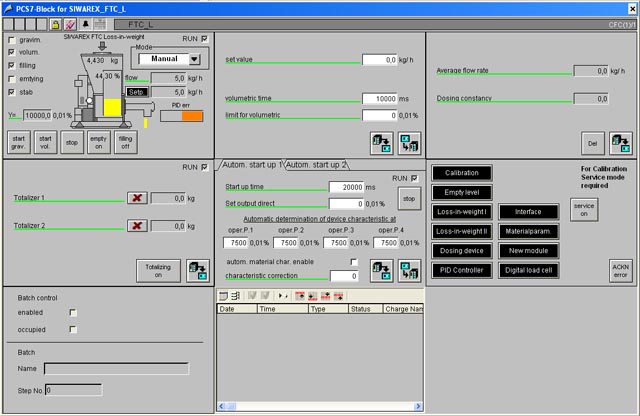Click the first icon in message list toolbar
The image size is (640, 416).
tap(224, 296)
